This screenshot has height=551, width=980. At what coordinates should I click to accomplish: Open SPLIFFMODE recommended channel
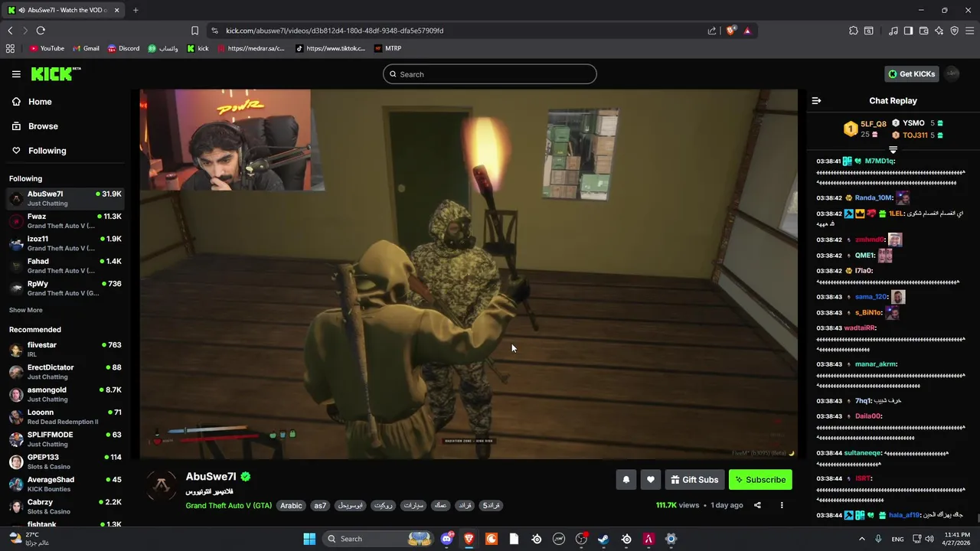point(64,439)
